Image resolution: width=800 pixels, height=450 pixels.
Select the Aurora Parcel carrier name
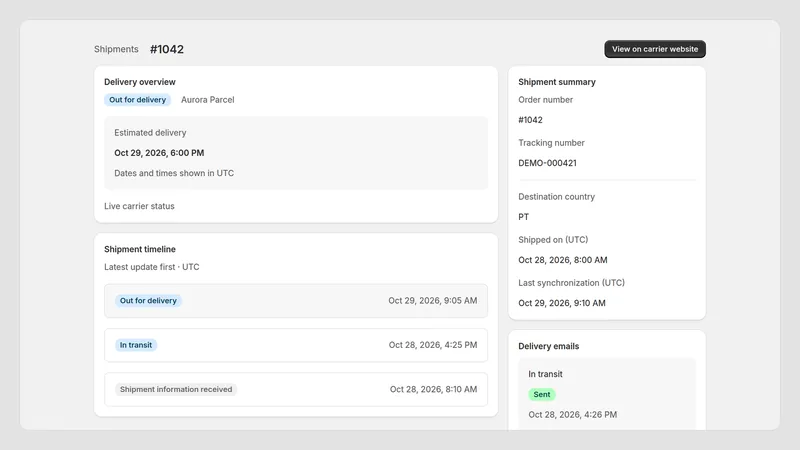tap(208, 99)
